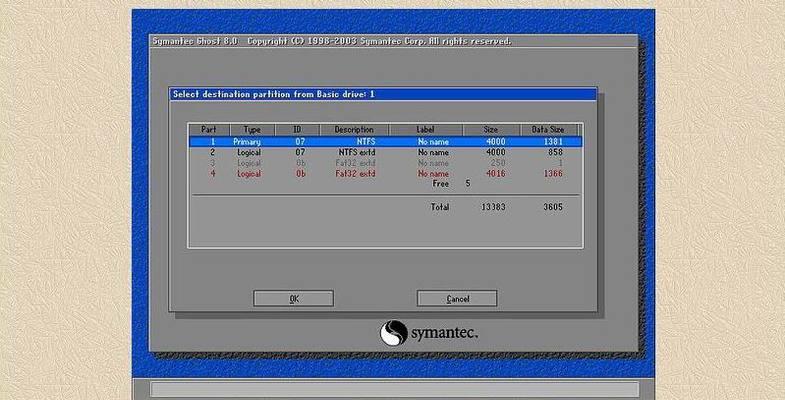Click grayed-out partition 3 Fat32 row
The height and width of the screenshot is (400, 785).
click(385, 163)
